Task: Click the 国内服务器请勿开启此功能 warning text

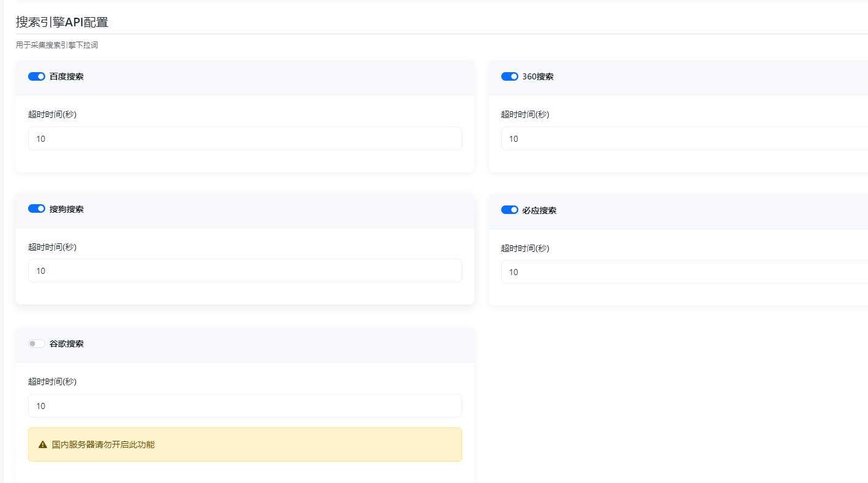Action: pyautogui.click(x=103, y=444)
